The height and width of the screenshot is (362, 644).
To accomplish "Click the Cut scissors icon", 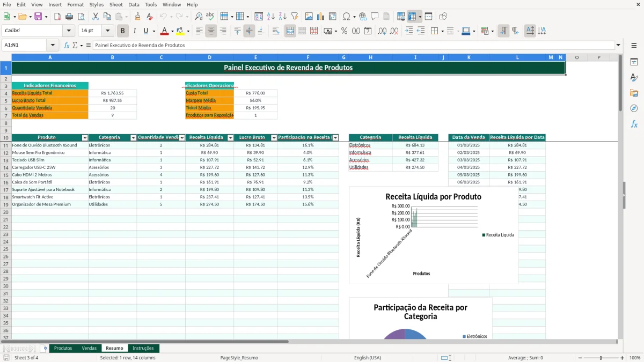I will (95, 17).
